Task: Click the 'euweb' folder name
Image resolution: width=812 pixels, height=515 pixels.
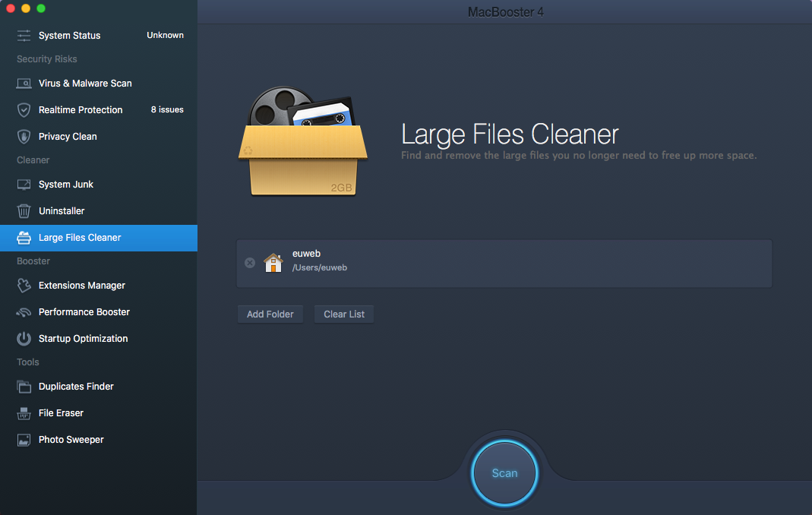Action: coord(307,254)
